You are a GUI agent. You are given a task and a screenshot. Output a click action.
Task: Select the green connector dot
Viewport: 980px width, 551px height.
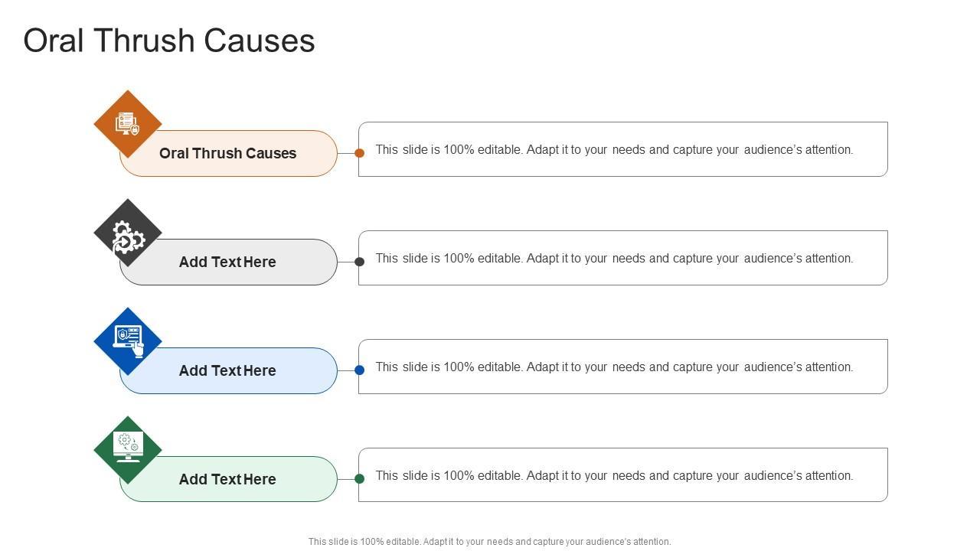pos(359,479)
